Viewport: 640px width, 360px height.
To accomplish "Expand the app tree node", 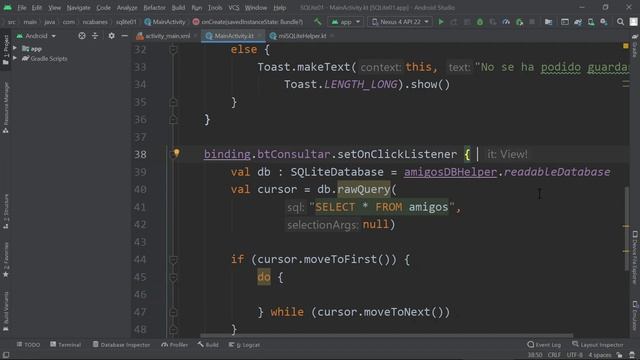I will pos(15,49).
